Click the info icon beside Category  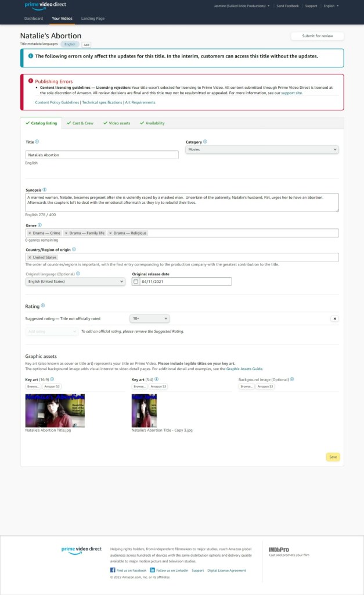(x=205, y=142)
